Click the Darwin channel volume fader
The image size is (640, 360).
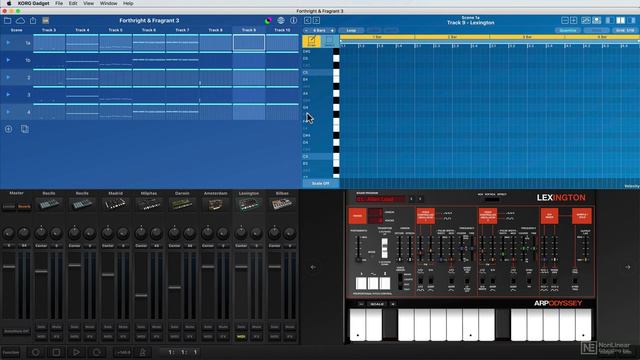tap(175, 287)
